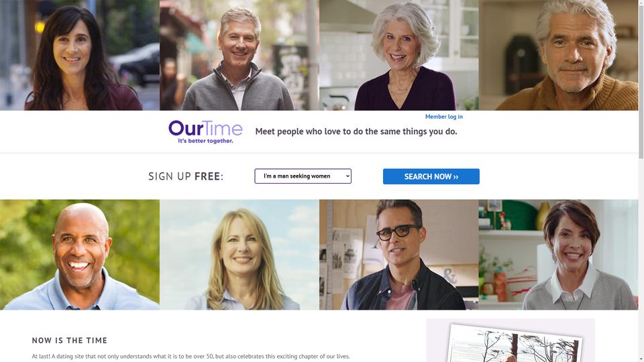This screenshot has height=362, width=644.
Task: Click the 'It's better together.' tagline
Action: click(205, 141)
